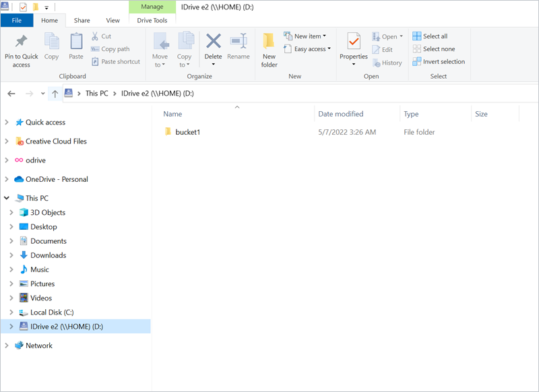
Task: Select Creative Cloud Files in the sidebar
Action: (x=56, y=141)
